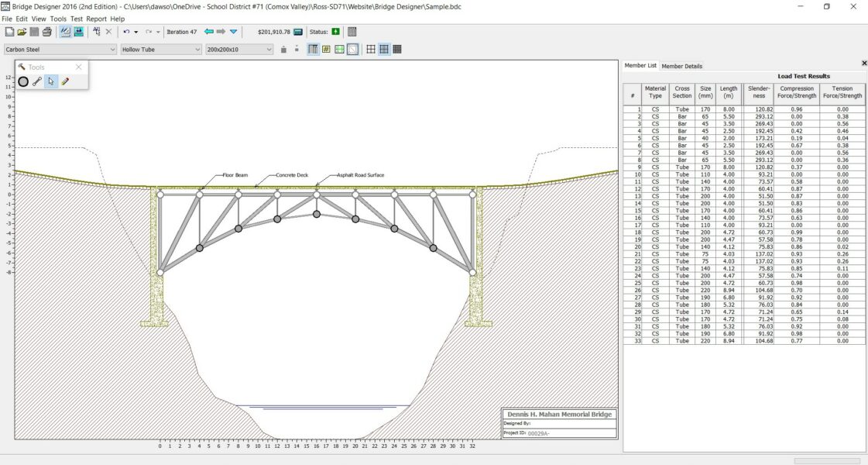Activate the Eraser tool in the Tools palette
Image resolution: width=868 pixels, height=465 pixels.
65,81
